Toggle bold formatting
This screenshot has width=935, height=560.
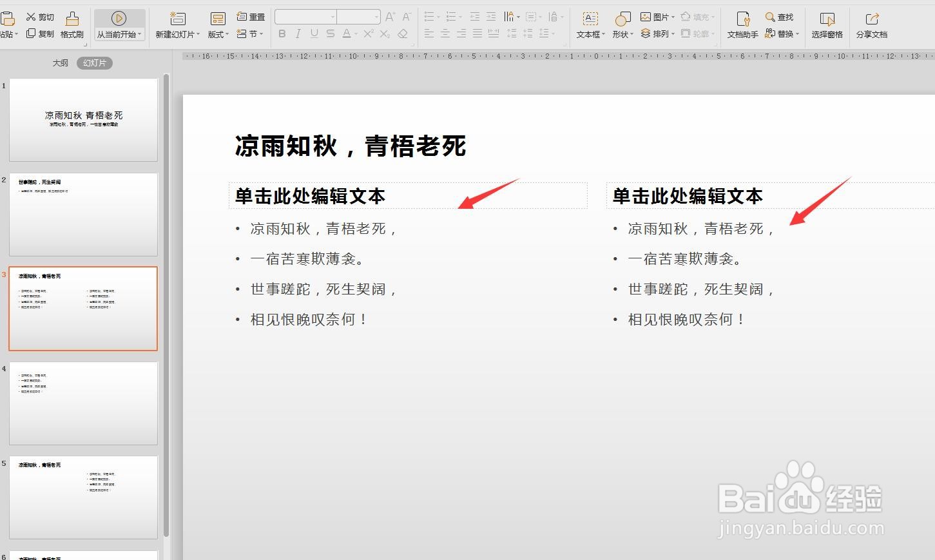pyautogui.click(x=282, y=34)
